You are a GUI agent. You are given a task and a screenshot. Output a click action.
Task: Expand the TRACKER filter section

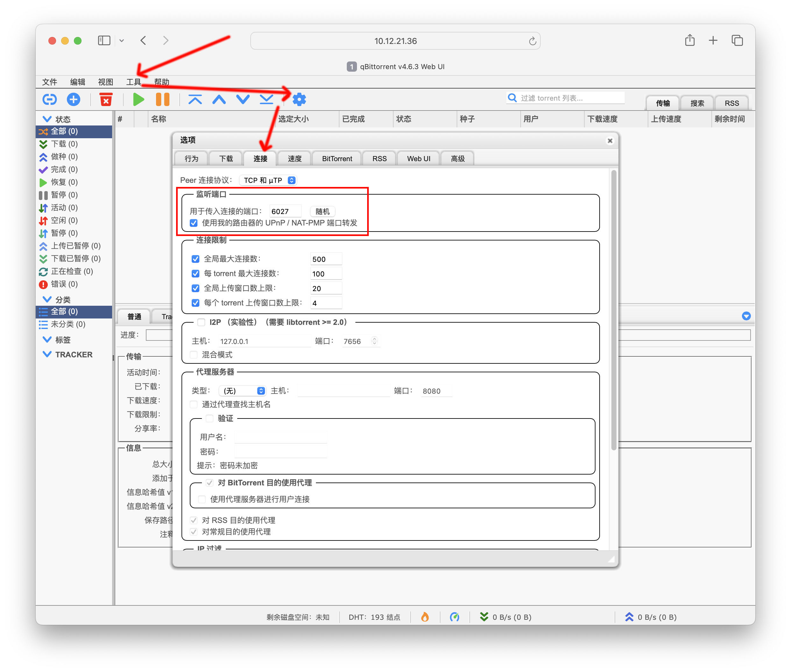[47, 354]
